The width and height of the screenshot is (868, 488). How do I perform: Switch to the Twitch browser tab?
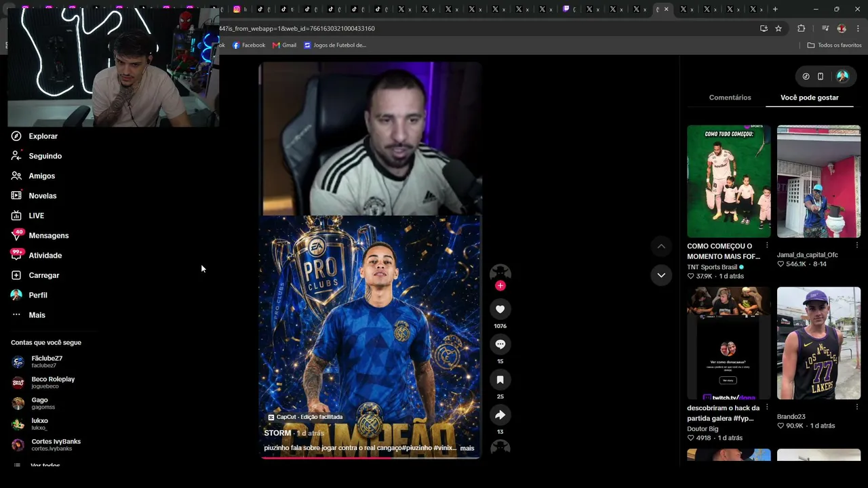570,9
